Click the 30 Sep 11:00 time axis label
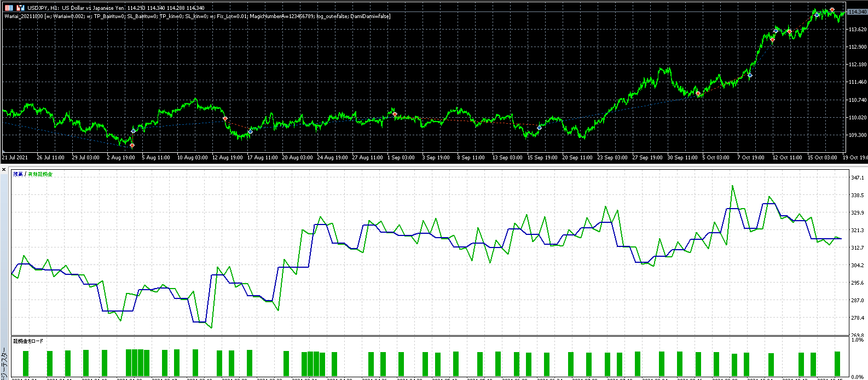Image resolution: width=868 pixels, height=380 pixels. [682, 158]
